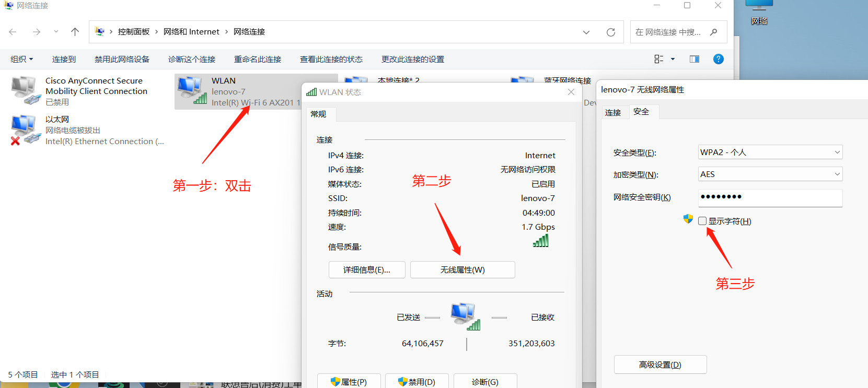Open 高级设置(D) button
The height and width of the screenshot is (388, 868).
[x=659, y=365]
